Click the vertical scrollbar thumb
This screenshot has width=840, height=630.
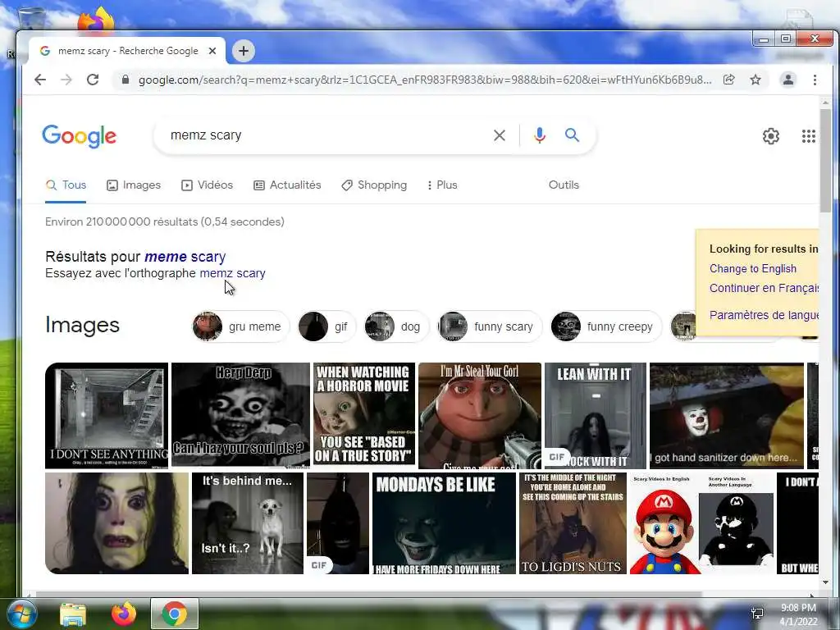pos(825,161)
